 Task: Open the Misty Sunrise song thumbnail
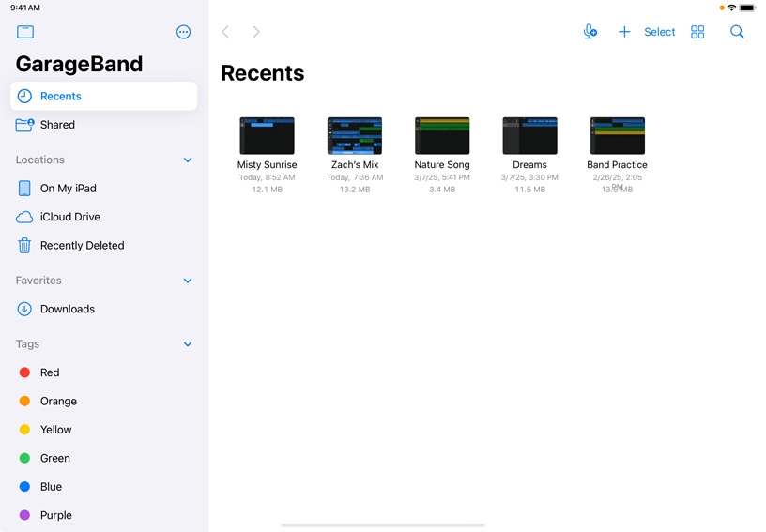coord(267,136)
